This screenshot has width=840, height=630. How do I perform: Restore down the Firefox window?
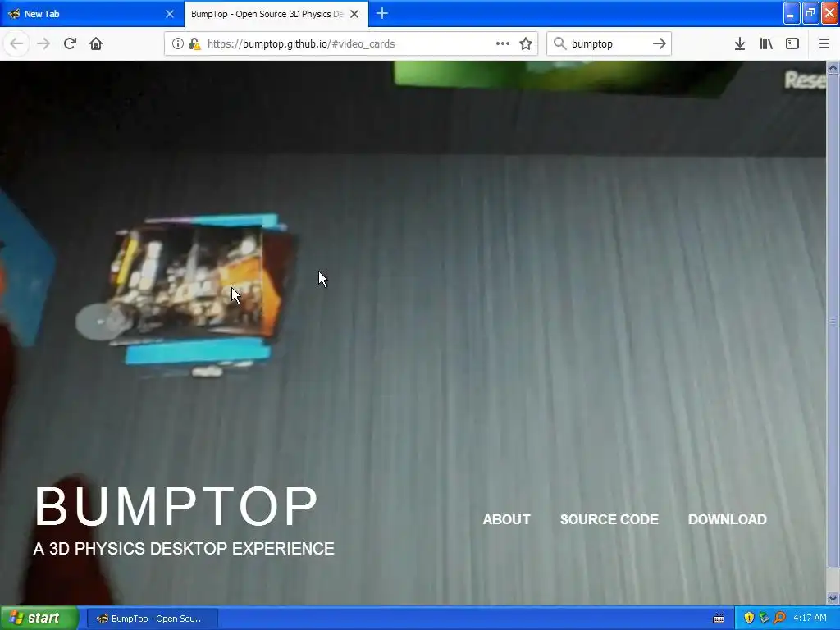[x=810, y=13]
